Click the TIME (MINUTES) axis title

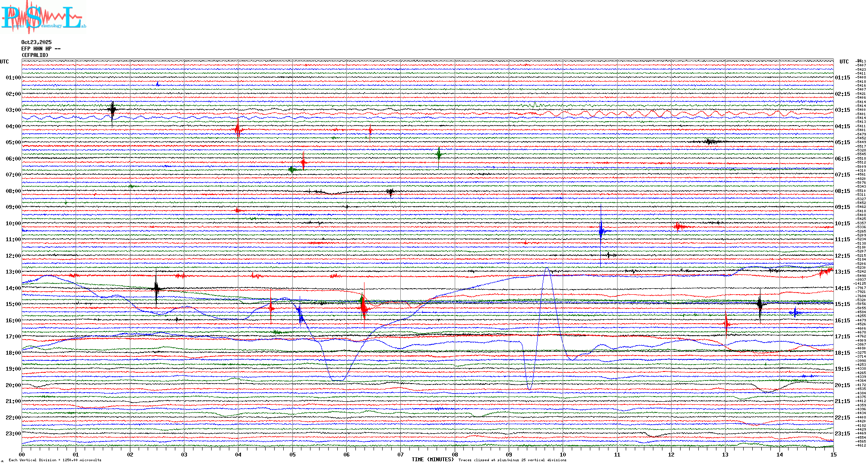point(432,460)
